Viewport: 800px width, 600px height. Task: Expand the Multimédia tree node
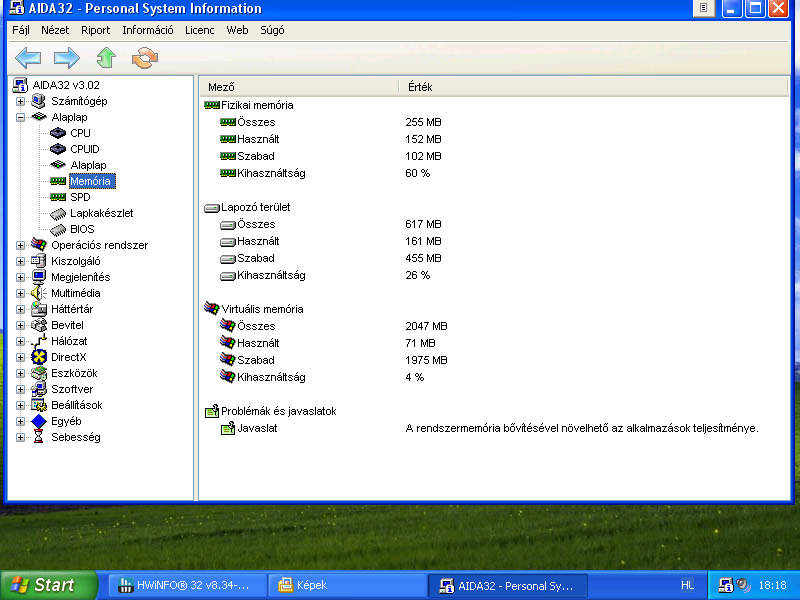[x=20, y=293]
